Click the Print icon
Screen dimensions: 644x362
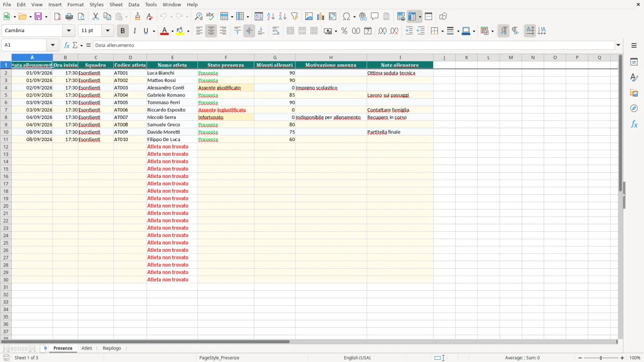click(x=69, y=17)
